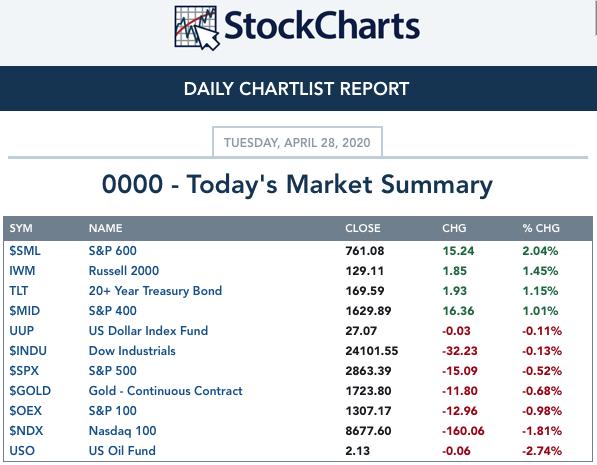Select the $SPX ticker link
The width and height of the screenshot is (597, 465).
24,371
